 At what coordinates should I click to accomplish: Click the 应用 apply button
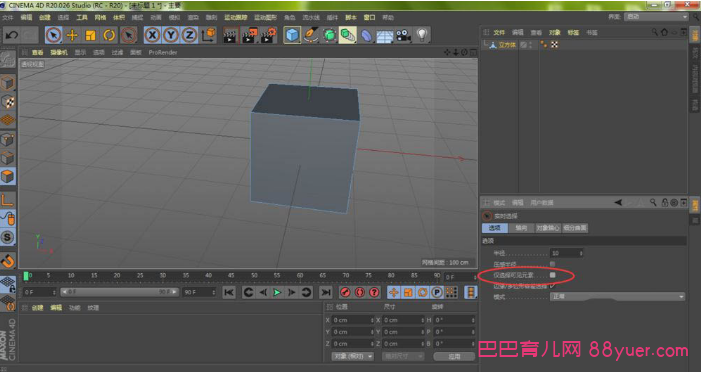pyautogui.click(x=454, y=356)
